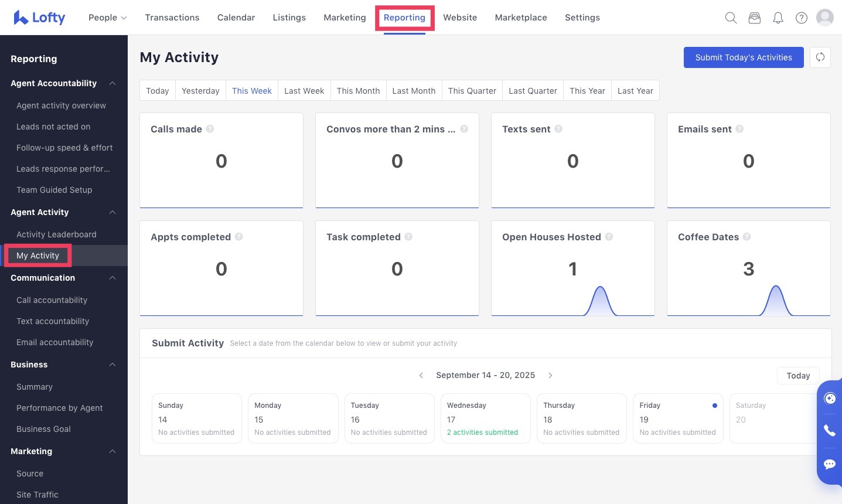Click Submit Today's Activities
842x504 pixels.
(x=744, y=57)
